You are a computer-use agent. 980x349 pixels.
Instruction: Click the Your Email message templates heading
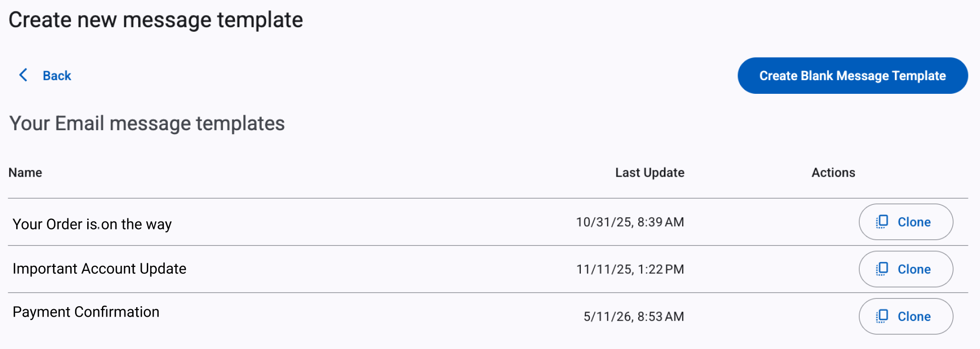[147, 124]
